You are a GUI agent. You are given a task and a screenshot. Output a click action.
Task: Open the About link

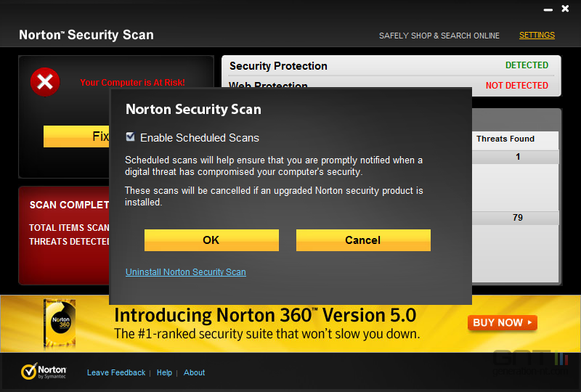194,372
